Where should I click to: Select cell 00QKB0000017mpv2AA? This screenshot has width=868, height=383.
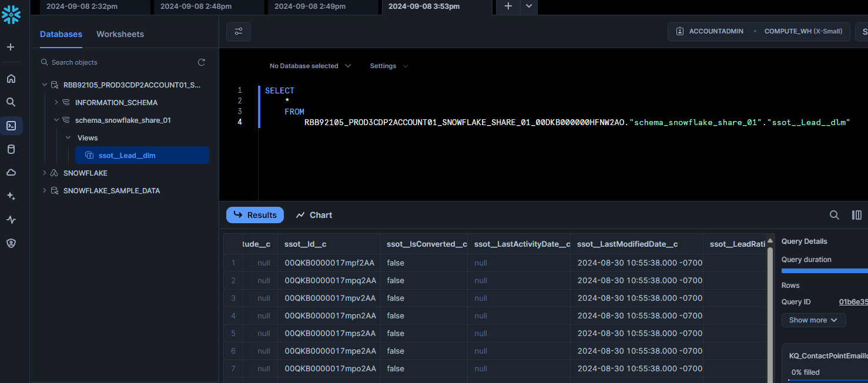[x=329, y=298]
